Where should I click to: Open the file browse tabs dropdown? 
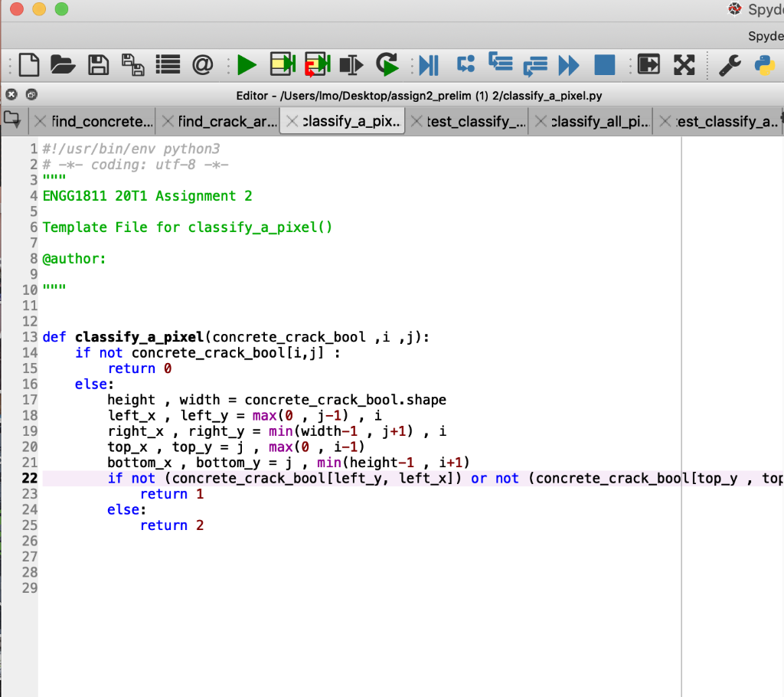tap(12, 120)
